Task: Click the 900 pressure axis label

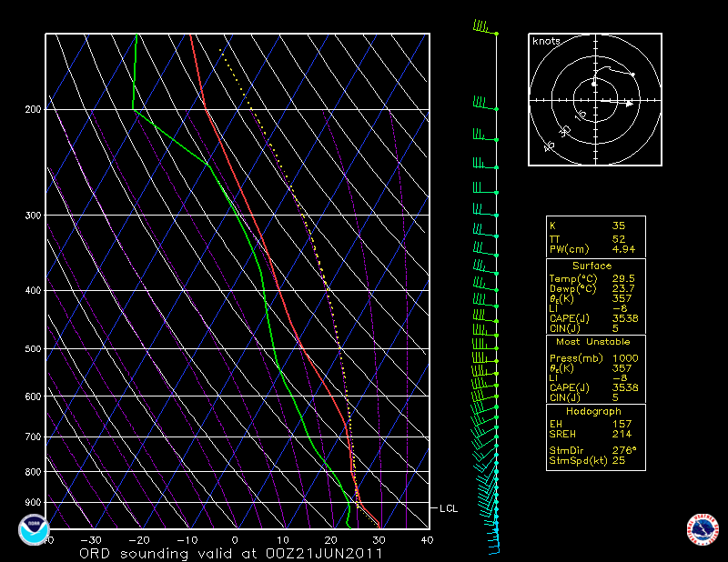Action: pyautogui.click(x=33, y=503)
